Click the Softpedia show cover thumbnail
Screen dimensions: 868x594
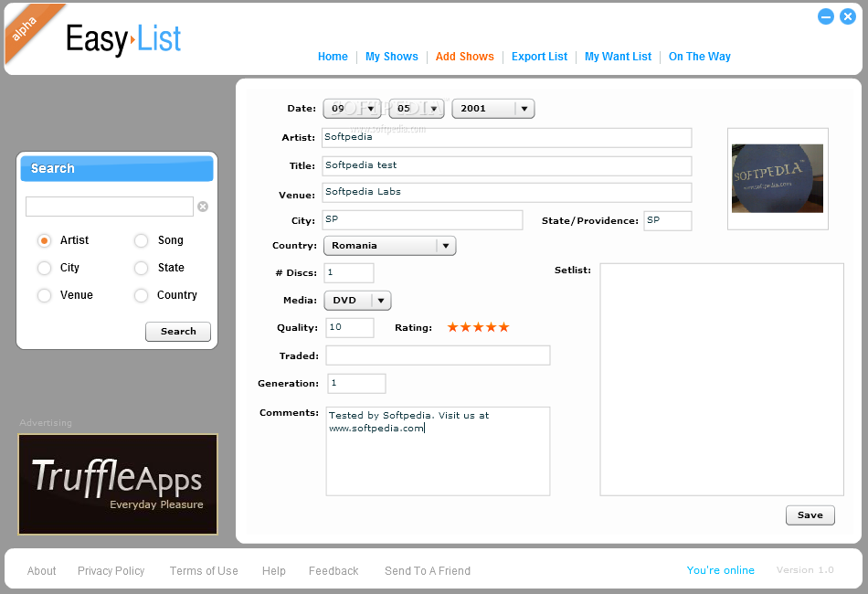point(778,178)
